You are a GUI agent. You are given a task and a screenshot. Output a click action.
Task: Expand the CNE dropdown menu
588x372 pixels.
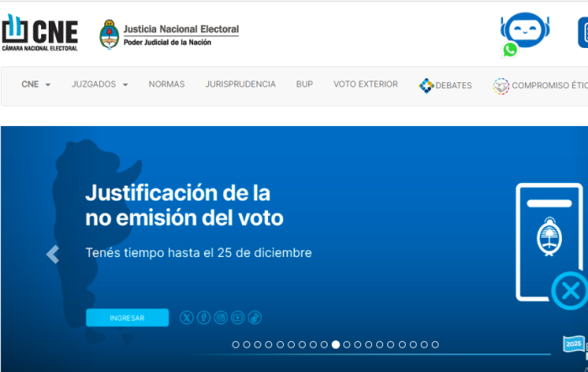(36, 85)
